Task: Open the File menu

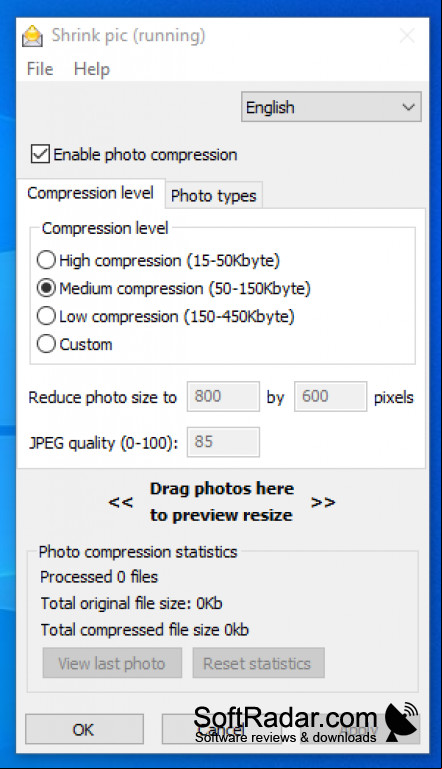Action: pos(40,69)
